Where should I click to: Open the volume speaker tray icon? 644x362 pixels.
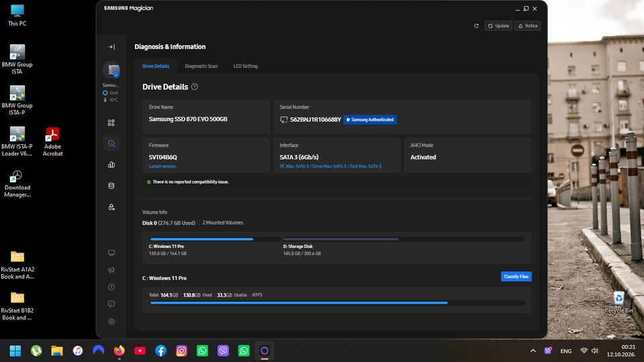pos(595,351)
